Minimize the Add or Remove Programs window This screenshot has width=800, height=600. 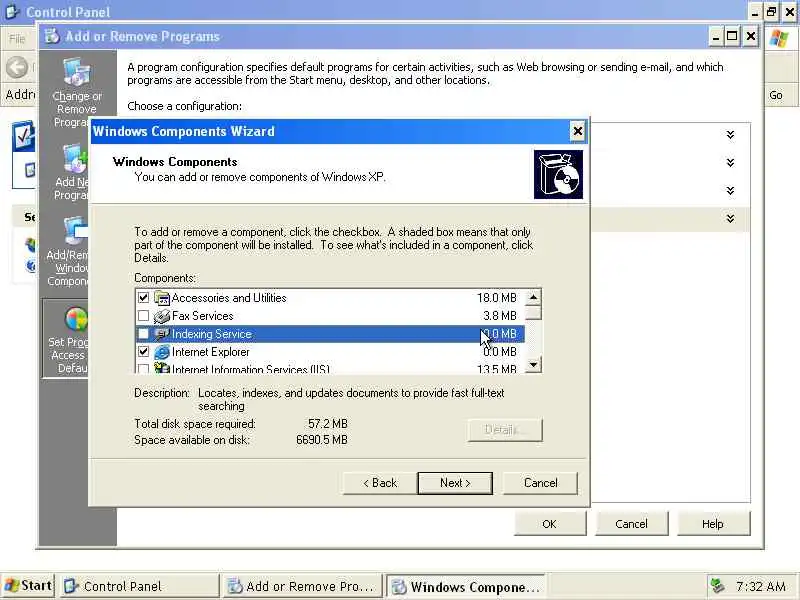pyautogui.click(x=716, y=36)
